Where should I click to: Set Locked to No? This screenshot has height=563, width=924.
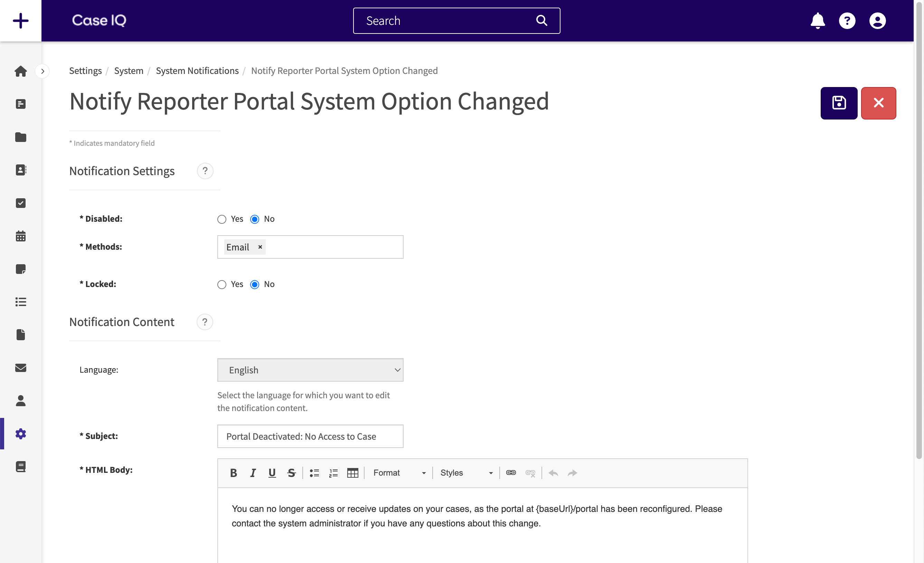255,285
